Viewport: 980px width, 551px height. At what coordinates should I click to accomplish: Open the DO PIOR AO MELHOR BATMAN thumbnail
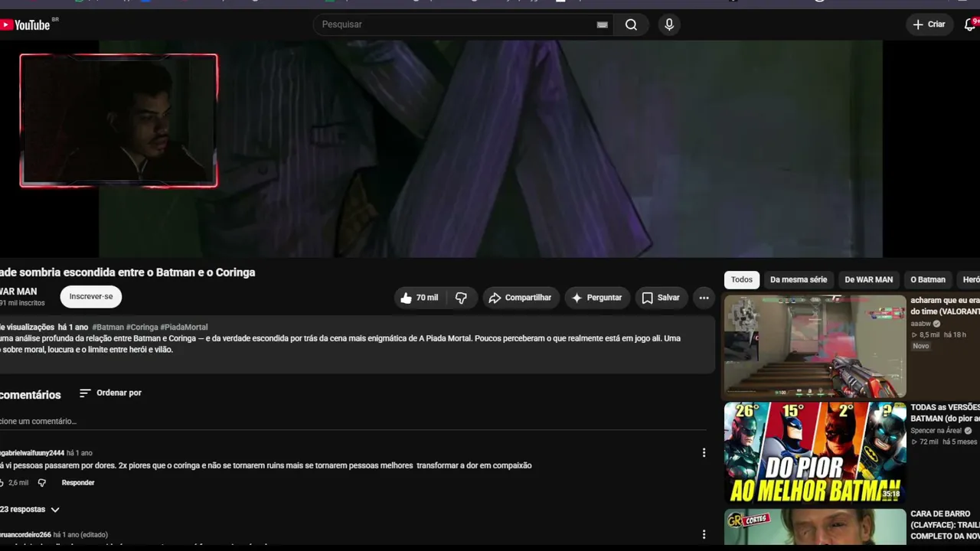point(815,453)
